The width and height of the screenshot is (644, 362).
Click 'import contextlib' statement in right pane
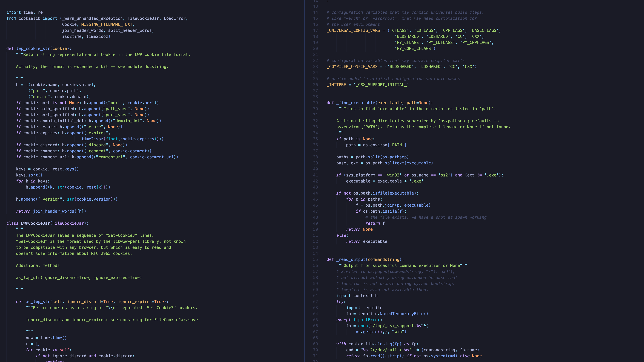tap(357, 296)
